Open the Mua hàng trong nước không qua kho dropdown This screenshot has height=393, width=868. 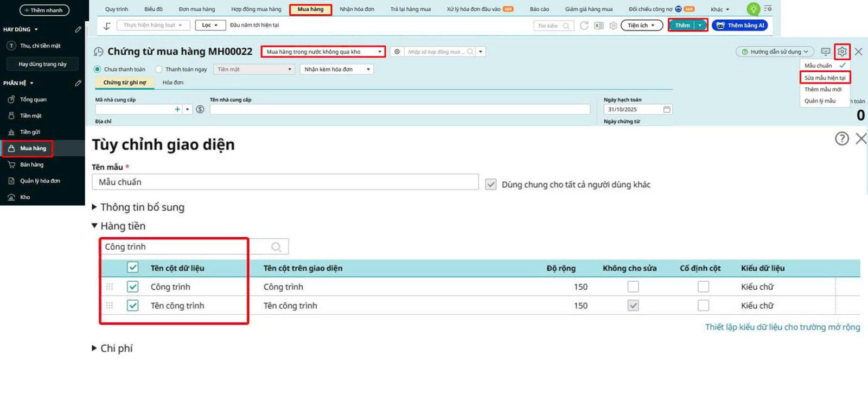click(323, 52)
